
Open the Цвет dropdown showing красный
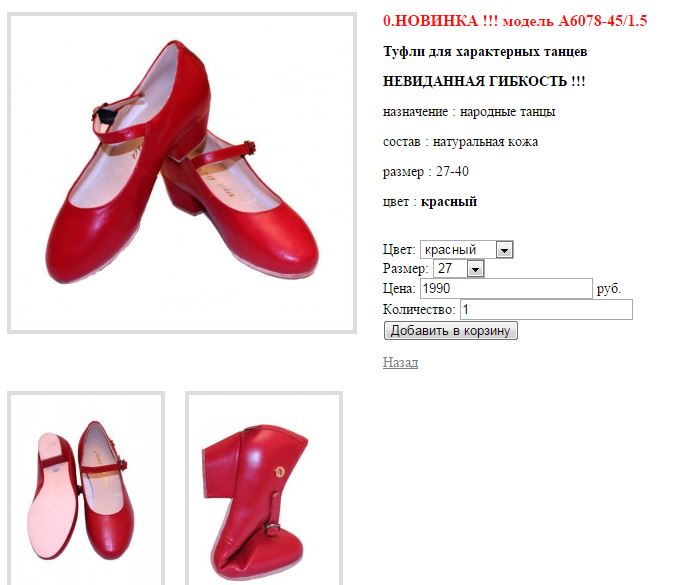(x=467, y=249)
